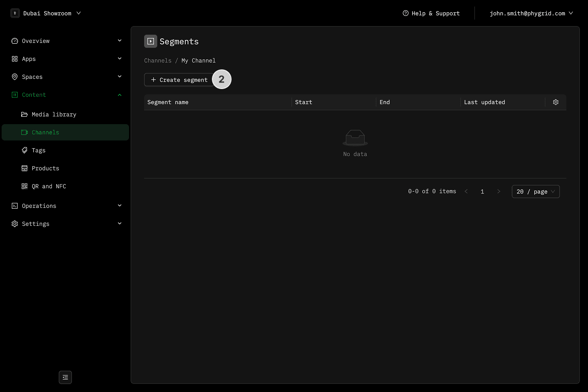Click the Apps menu label
The width and height of the screenshot is (588, 392).
tap(29, 59)
